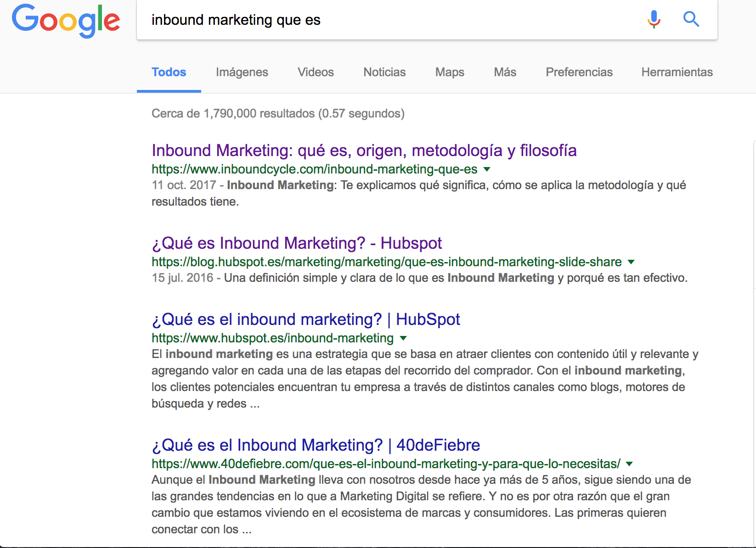
Task: Expand dropdown arrow next to 40defiebre URL
Action: pyautogui.click(x=630, y=464)
